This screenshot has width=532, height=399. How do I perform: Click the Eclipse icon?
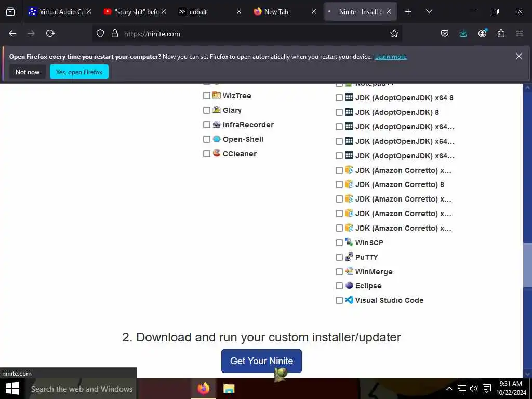[349, 285]
